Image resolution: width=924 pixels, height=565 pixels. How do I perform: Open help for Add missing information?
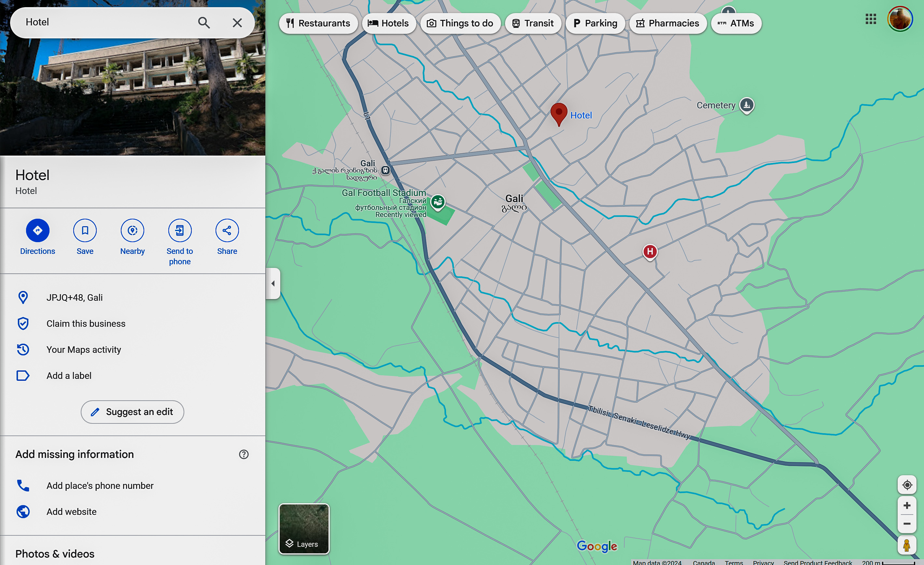[x=244, y=454]
